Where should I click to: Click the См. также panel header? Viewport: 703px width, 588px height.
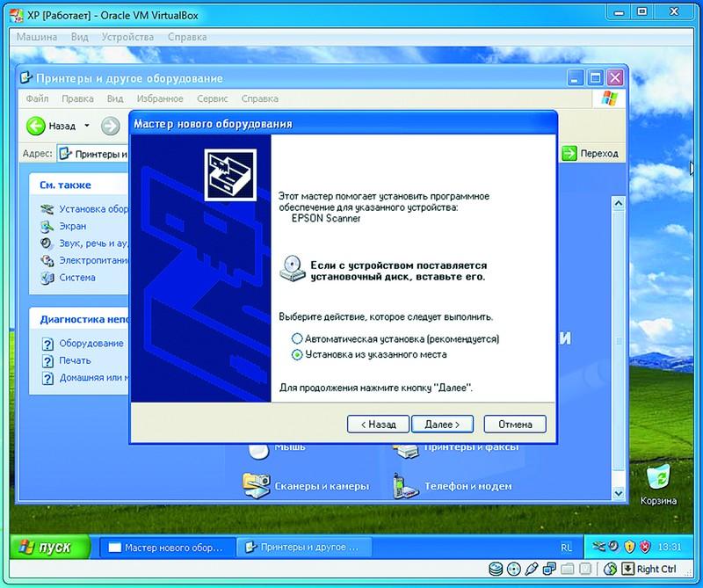(79, 185)
